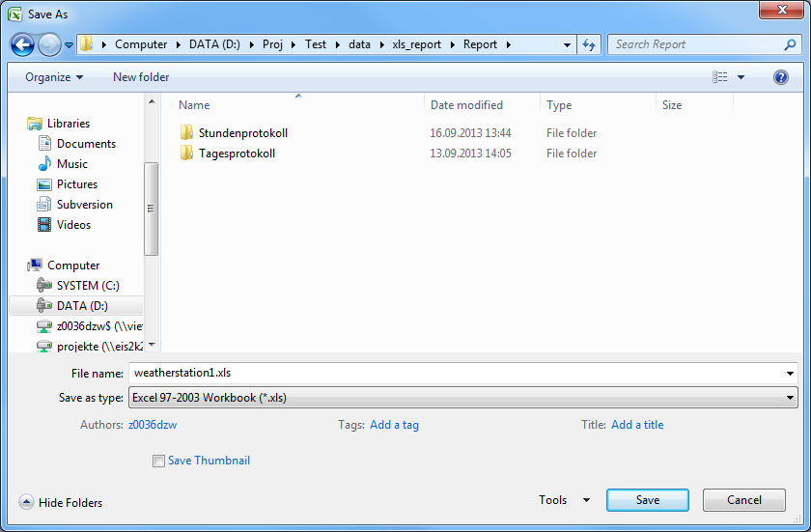
Task: Click the date 13.09.2013 14:05
Action: [x=470, y=153]
